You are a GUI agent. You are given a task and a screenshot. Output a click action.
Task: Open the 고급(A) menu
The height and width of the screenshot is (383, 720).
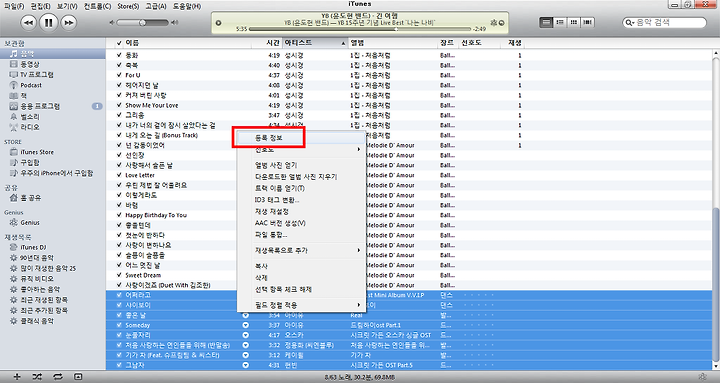(156, 6)
